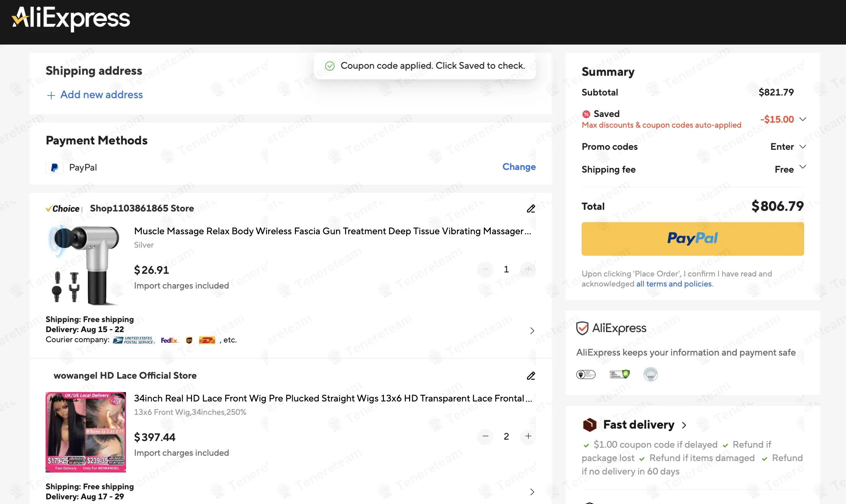Click the wig price $397.44
Viewport: 846px width, 504px height.
pyautogui.click(x=155, y=437)
